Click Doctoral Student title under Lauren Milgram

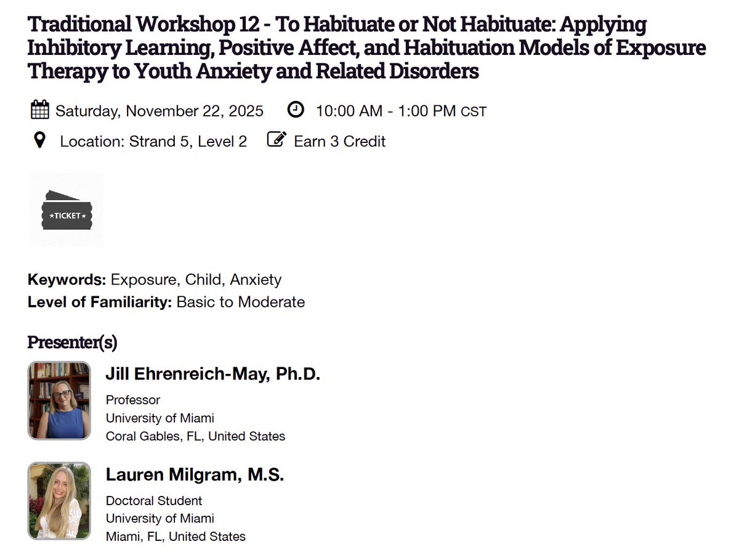click(x=154, y=501)
